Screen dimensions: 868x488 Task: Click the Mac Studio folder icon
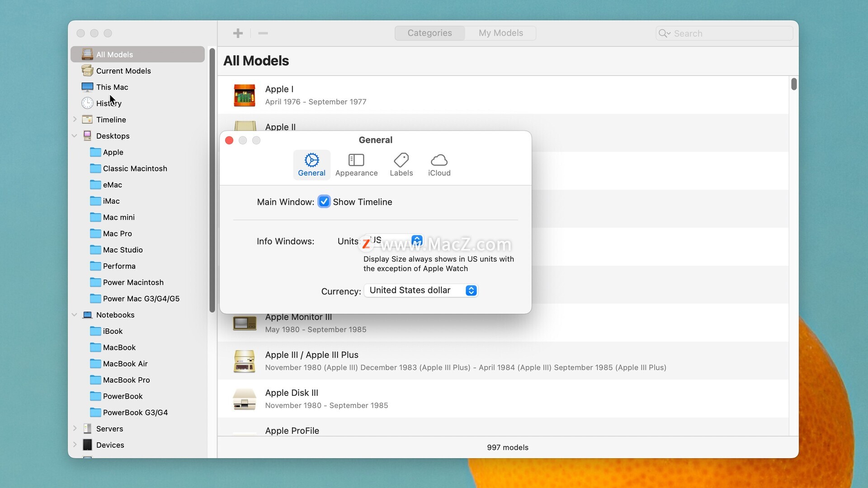(x=95, y=249)
